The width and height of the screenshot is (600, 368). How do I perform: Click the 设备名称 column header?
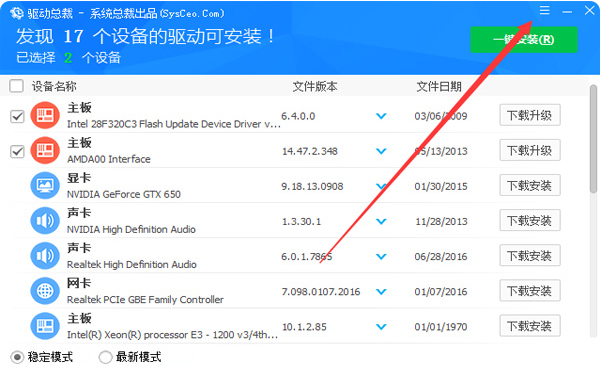(x=54, y=86)
